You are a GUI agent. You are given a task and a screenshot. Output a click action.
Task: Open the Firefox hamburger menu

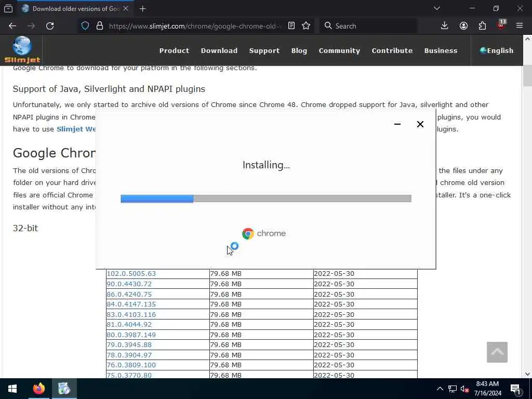(520, 26)
